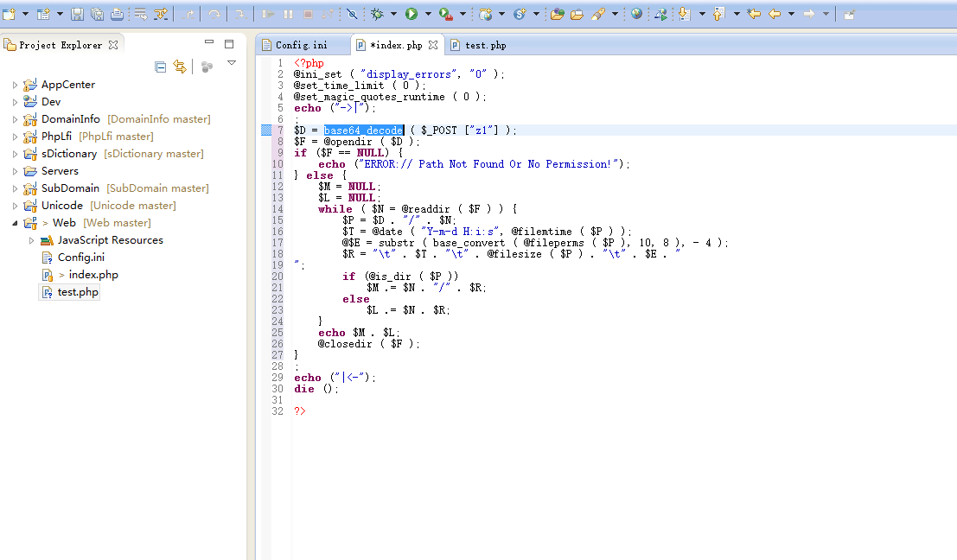This screenshot has height=560, width=957.
Task: Close the *index.php editor tab
Action: coord(433,45)
